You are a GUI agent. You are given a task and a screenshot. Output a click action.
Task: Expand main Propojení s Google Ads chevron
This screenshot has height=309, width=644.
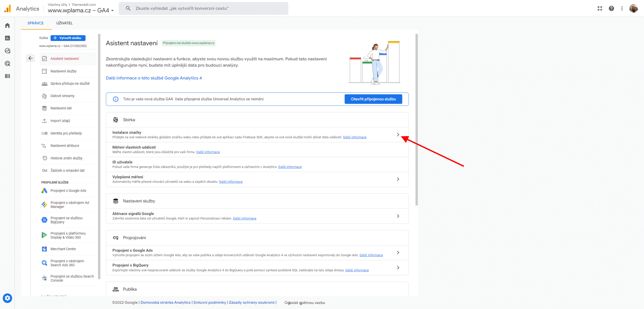pos(398,253)
